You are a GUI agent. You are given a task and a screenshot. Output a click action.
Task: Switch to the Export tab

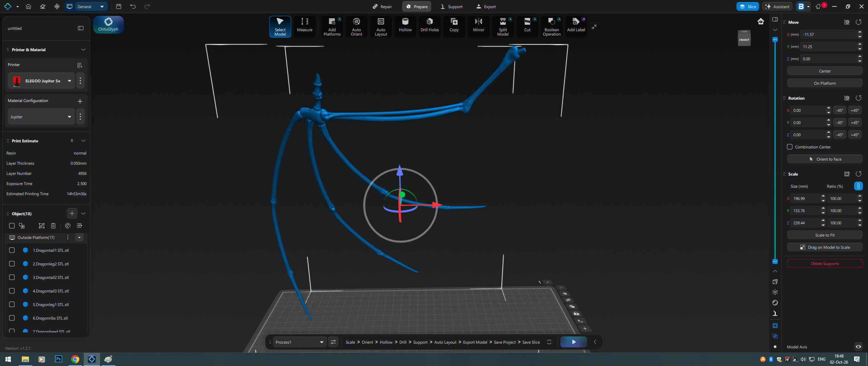(x=486, y=6)
